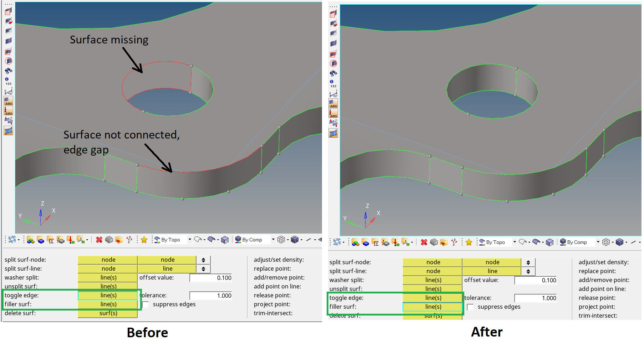The width and height of the screenshot is (644, 344).
Task: Click the "123" numbers display icon
Action: click(8, 83)
